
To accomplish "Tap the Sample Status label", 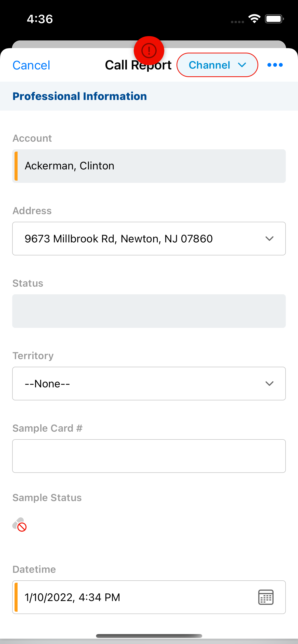I will coord(47,498).
